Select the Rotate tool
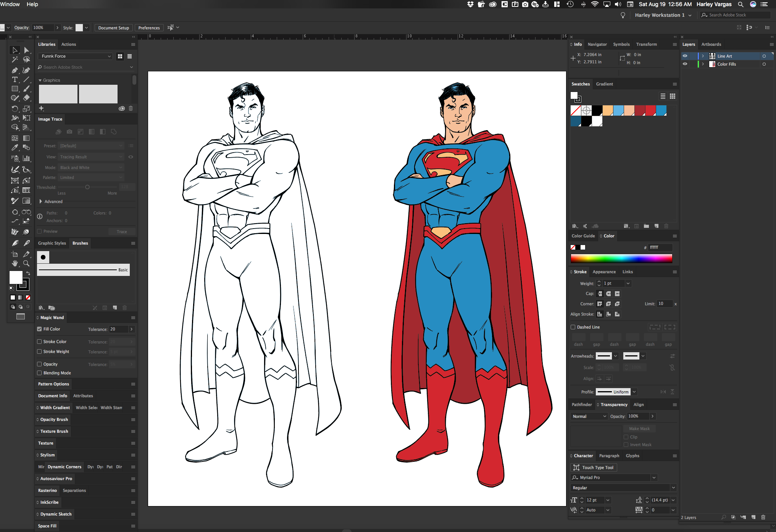 (x=15, y=108)
